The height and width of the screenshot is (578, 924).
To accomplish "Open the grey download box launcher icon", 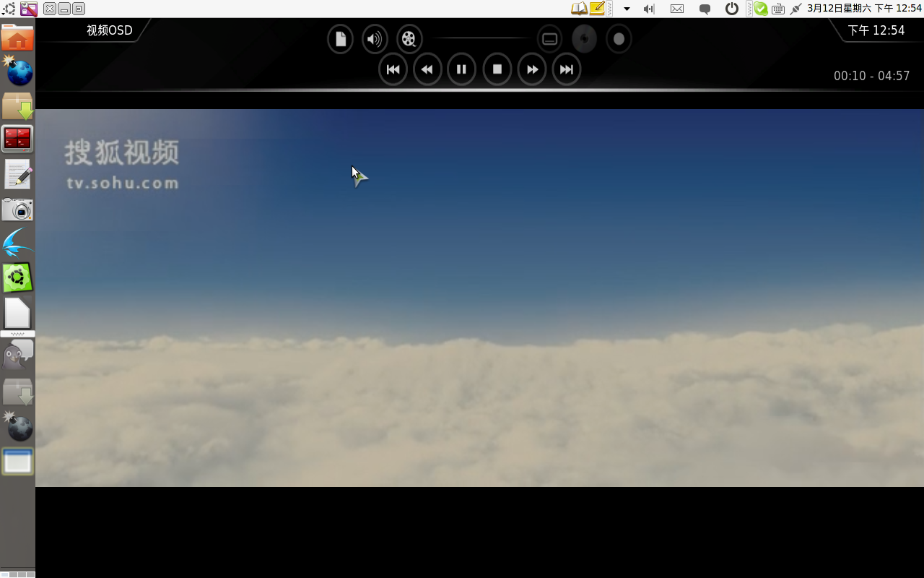I will pos(17,392).
